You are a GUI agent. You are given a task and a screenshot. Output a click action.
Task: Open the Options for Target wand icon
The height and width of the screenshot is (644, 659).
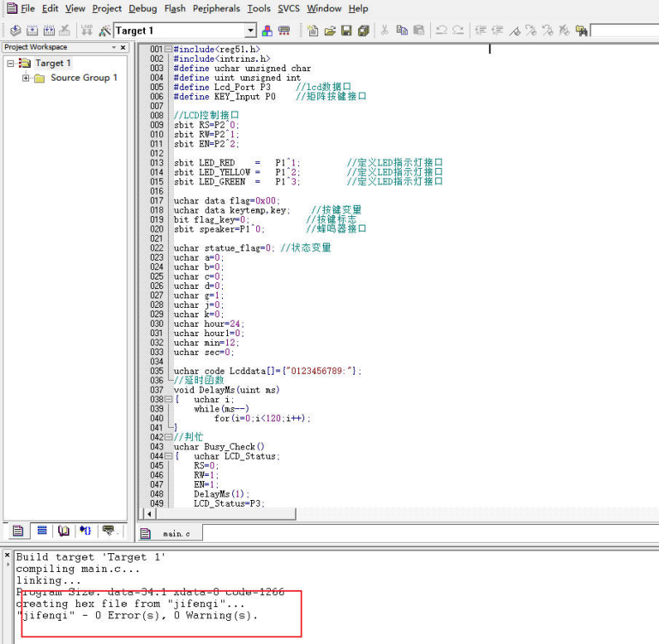tap(105, 30)
